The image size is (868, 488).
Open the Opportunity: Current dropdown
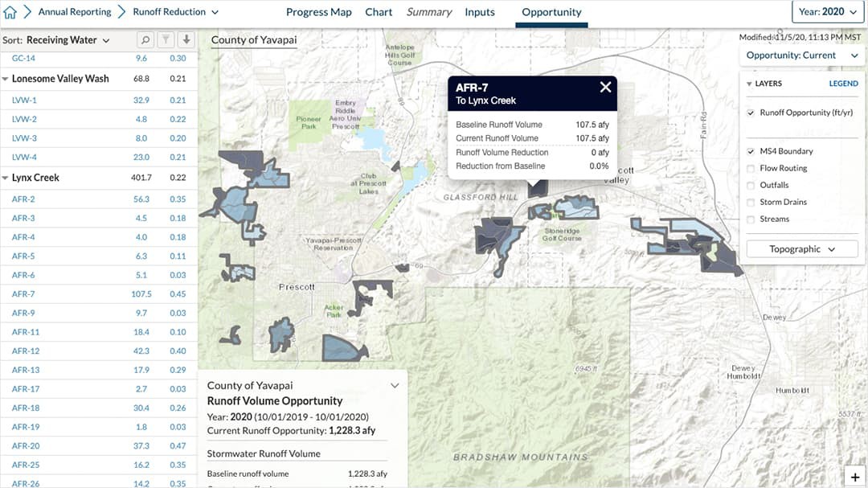[x=801, y=55]
